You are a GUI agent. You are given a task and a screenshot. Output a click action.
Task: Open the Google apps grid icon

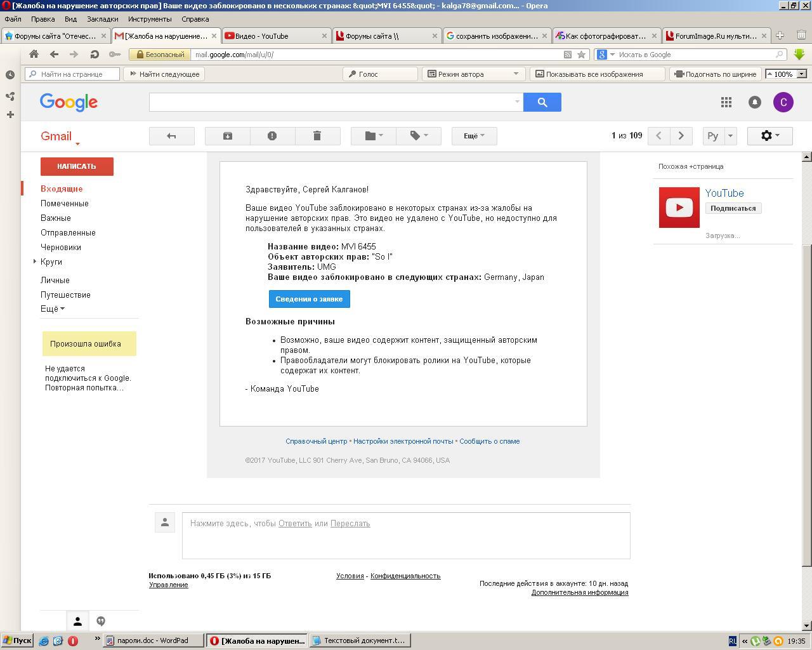726,102
